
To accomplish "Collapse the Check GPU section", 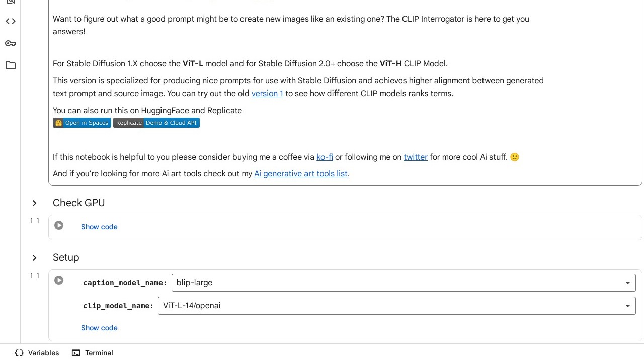I will (x=34, y=203).
